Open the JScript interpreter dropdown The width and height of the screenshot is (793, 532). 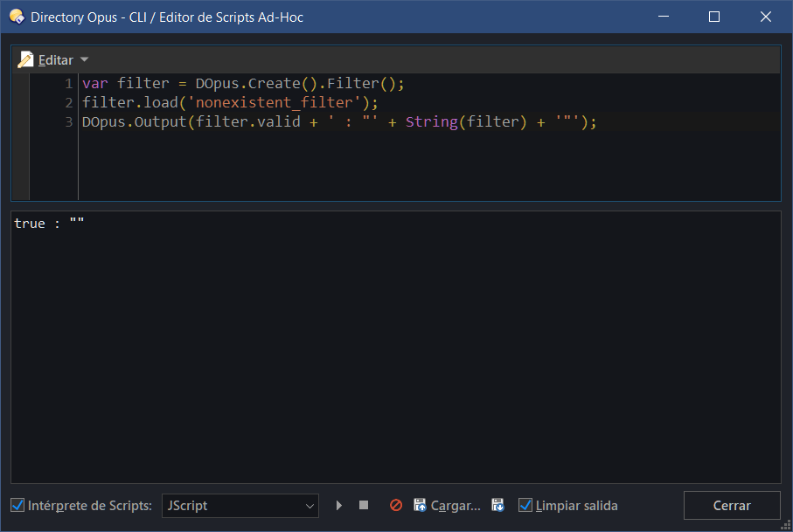(240, 505)
